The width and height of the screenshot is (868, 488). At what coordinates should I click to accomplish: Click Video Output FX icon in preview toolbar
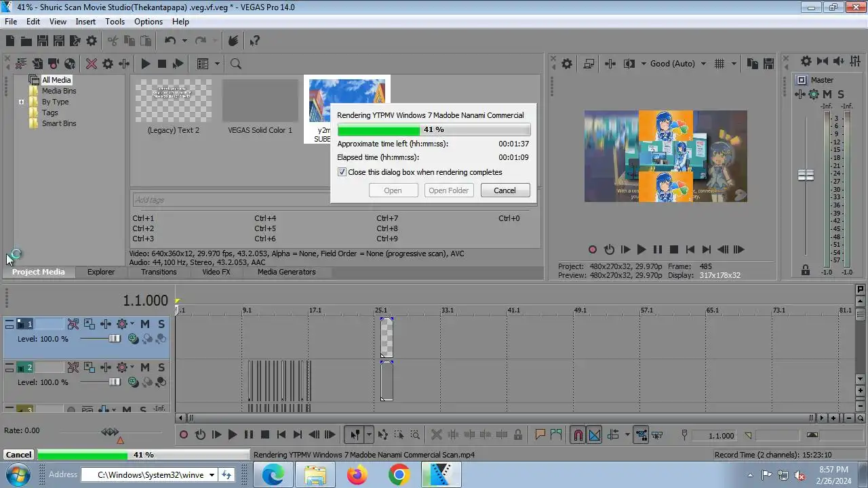pos(610,64)
